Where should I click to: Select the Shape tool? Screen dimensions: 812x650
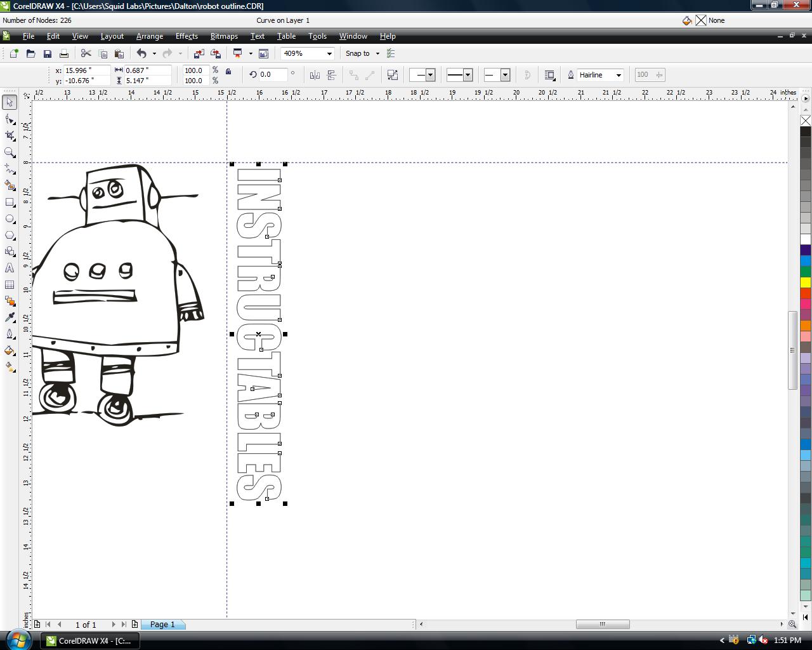pos(10,119)
